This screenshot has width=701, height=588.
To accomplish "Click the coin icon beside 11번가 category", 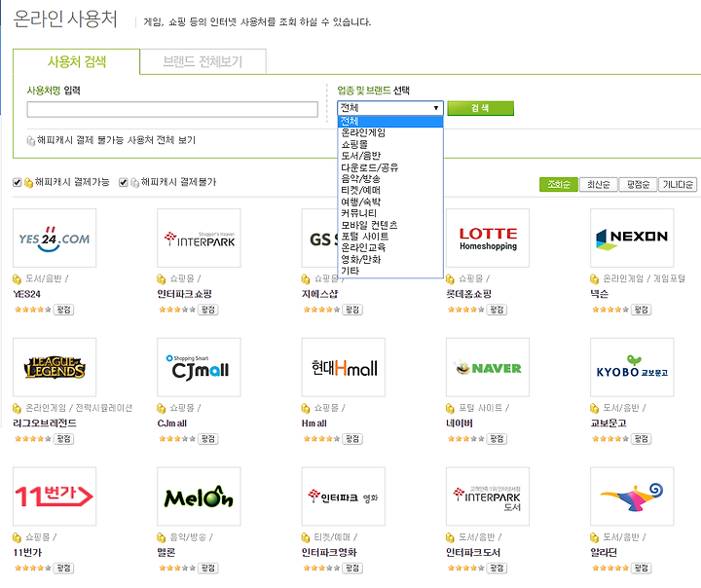I will 17,537.
